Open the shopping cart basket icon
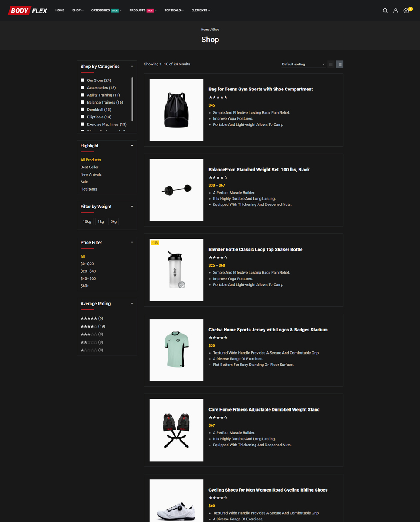This screenshot has width=420, height=522. (407, 10)
